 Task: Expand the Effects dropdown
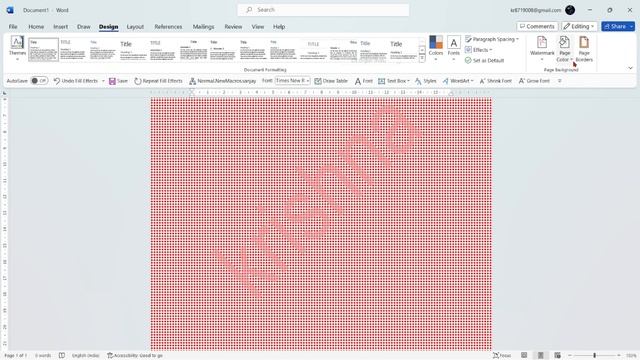479,50
